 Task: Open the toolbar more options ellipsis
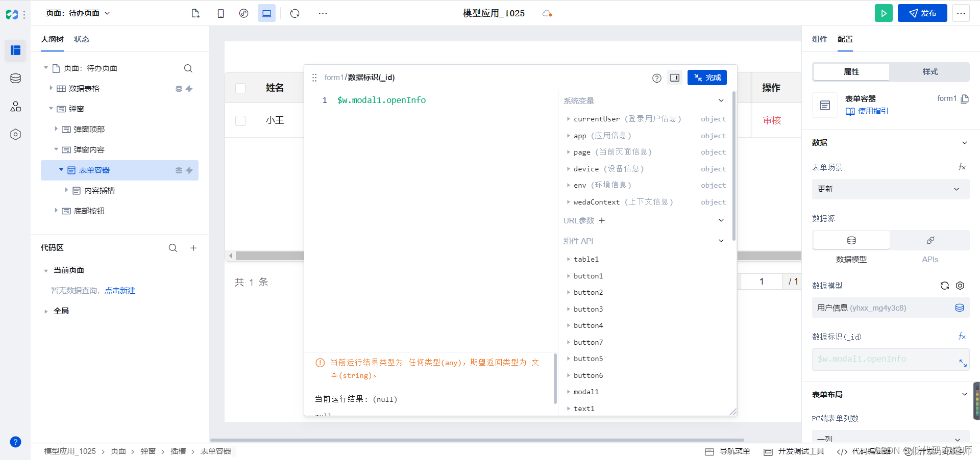(x=323, y=13)
